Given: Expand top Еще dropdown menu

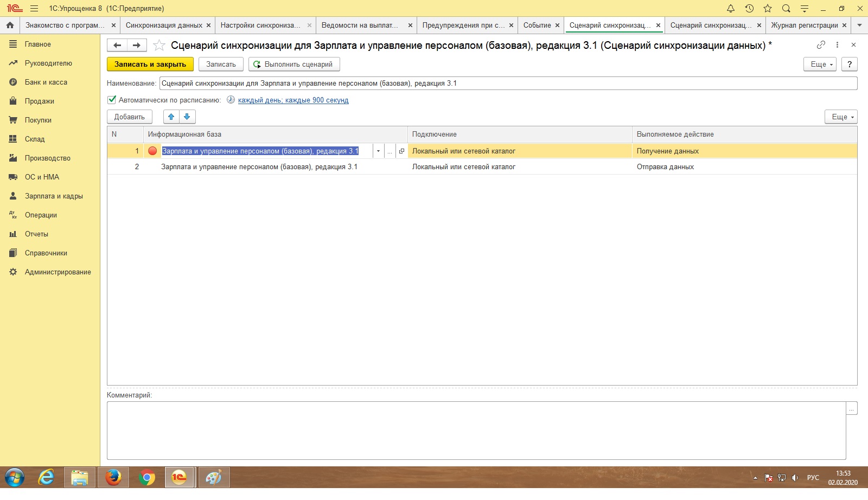Looking at the screenshot, I should point(820,64).
